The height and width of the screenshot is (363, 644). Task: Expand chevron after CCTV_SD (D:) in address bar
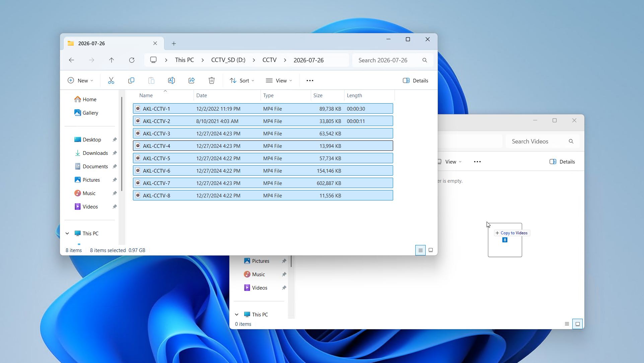tap(254, 60)
